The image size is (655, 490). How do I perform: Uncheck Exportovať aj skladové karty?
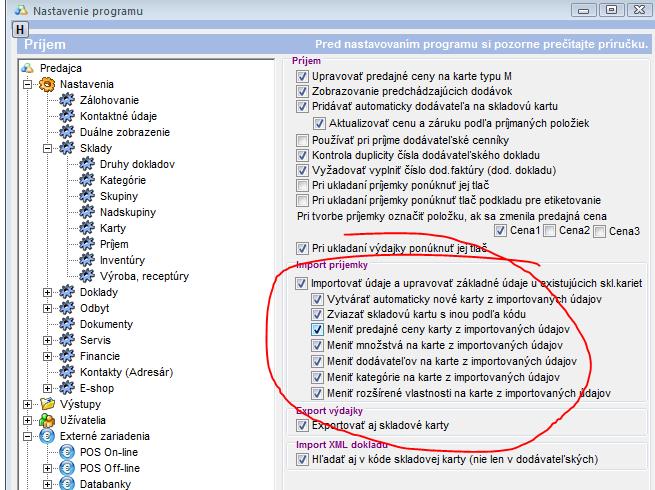[302, 425]
